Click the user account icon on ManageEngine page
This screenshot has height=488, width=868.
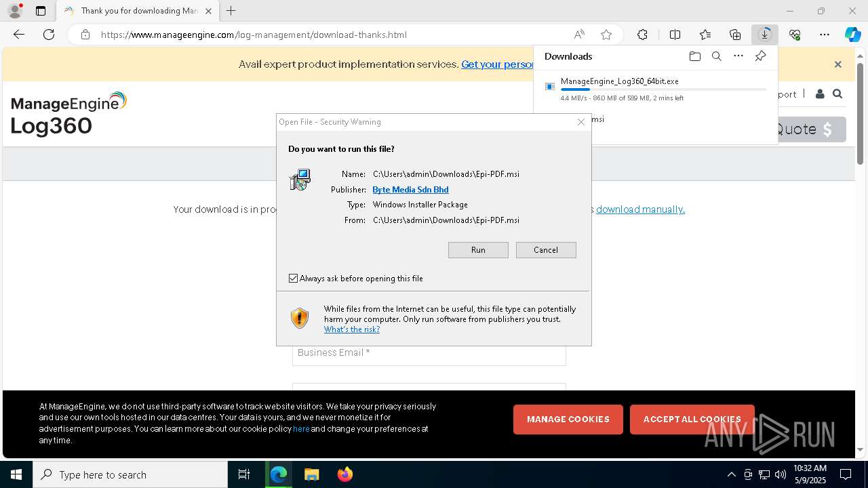820,94
